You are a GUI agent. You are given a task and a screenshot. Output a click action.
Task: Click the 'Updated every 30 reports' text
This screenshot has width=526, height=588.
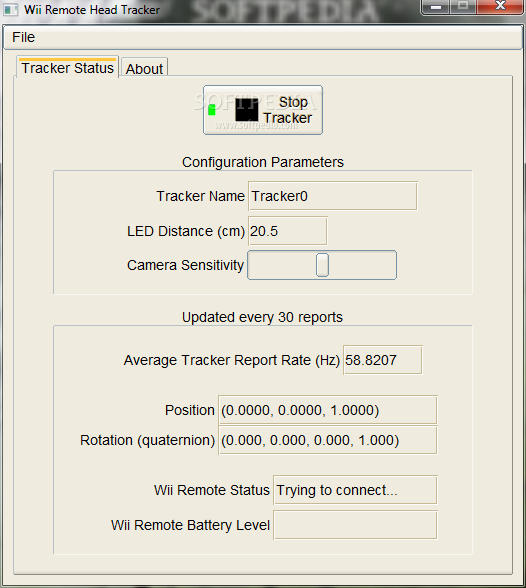click(262, 317)
